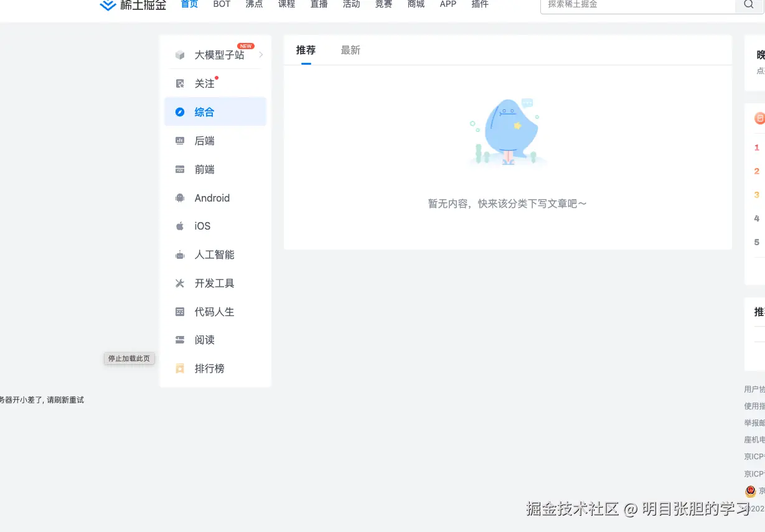Screen dimensions: 765x532
Task: Expand the 大模型子站 submenu chevron
Action: click(261, 55)
